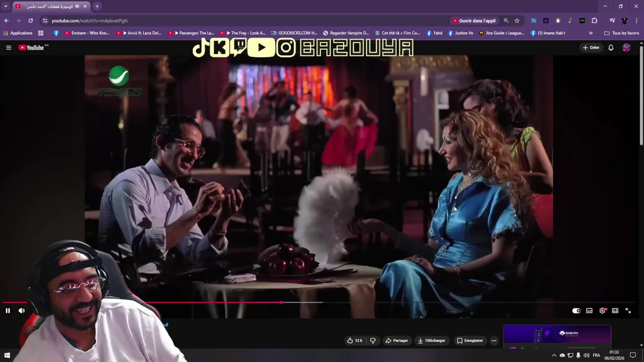Open site information icon in address bar
The height and width of the screenshot is (362, 644).
coord(45,21)
